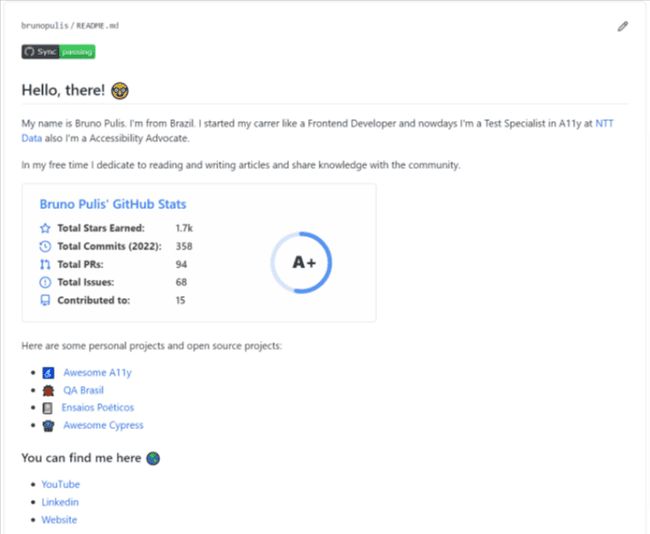Open the Ensaios Poéticos link
Image resolution: width=650 pixels, height=534 pixels.
[98, 408]
